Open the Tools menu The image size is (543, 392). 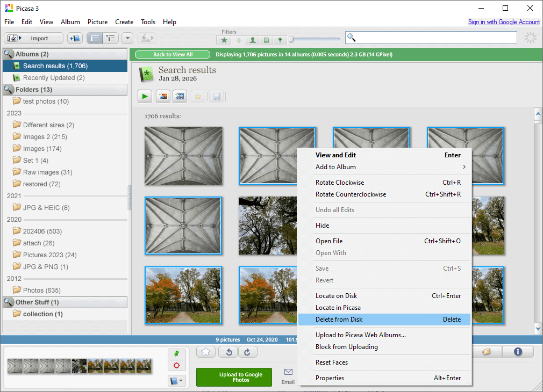(x=148, y=22)
